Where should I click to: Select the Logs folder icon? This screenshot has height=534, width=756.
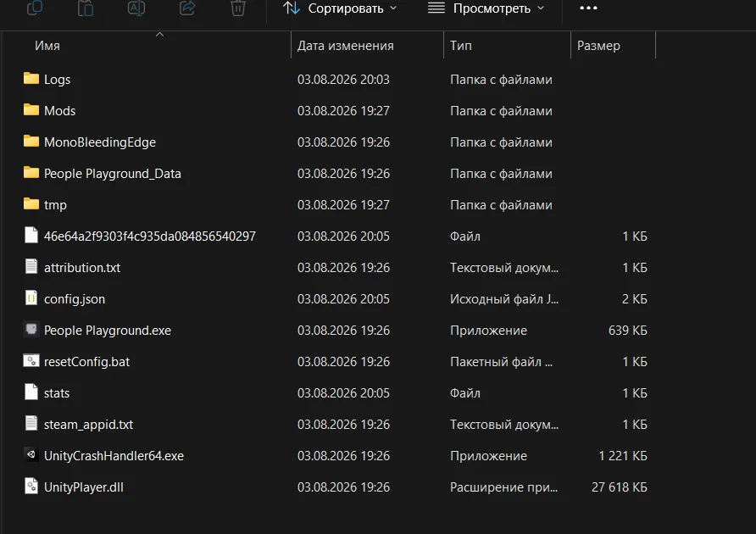tap(31, 78)
